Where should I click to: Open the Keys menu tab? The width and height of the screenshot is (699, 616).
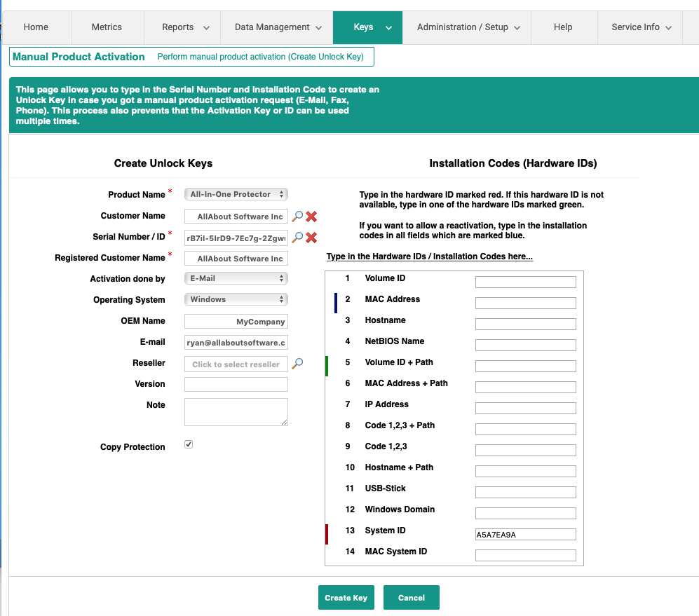[367, 27]
